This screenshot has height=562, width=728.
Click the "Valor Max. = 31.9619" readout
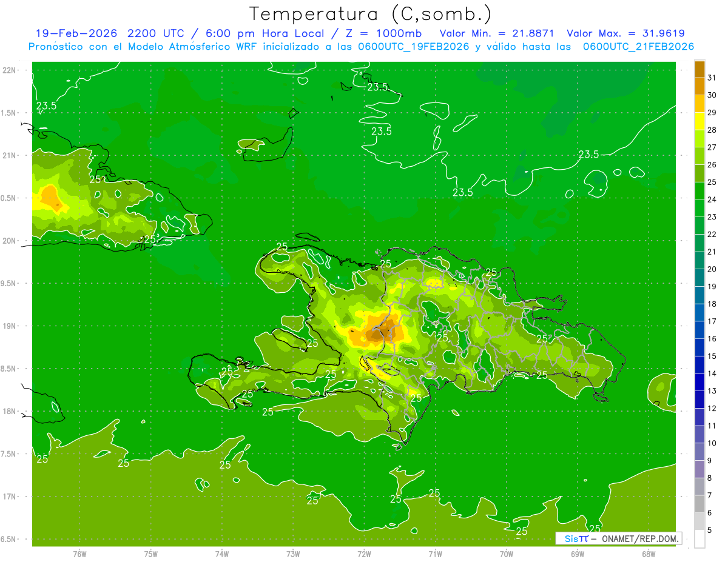point(625,33)
